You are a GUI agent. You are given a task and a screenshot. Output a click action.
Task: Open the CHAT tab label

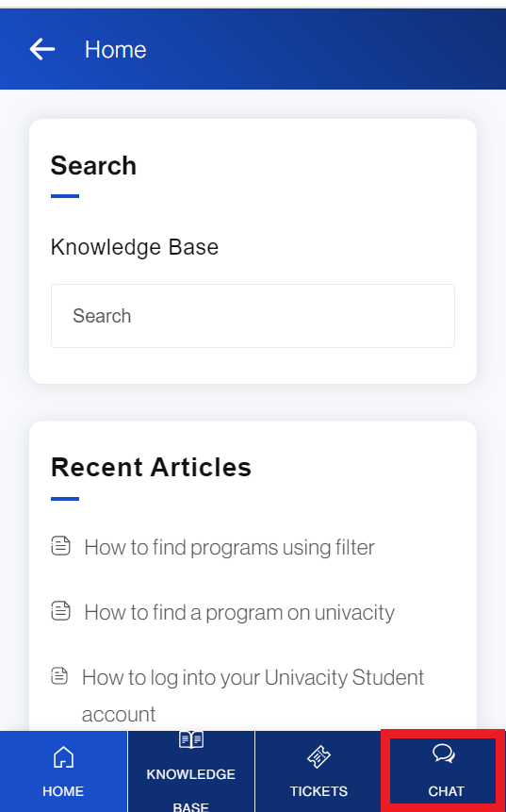click(x=446, y=791)
